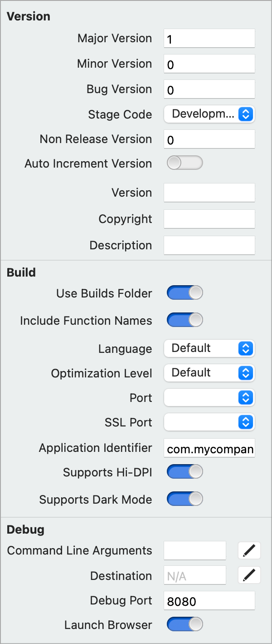Screen dimensions: 272x644
Task: Edit the Command Line Arguments with pencil icon
Action: [x=249, y=550]
